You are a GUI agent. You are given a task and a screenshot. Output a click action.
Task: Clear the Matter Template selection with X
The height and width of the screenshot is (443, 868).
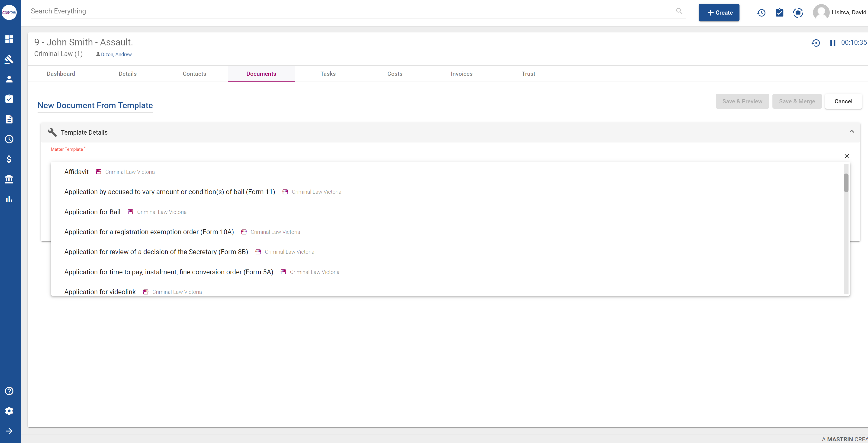tap(847, 156)
